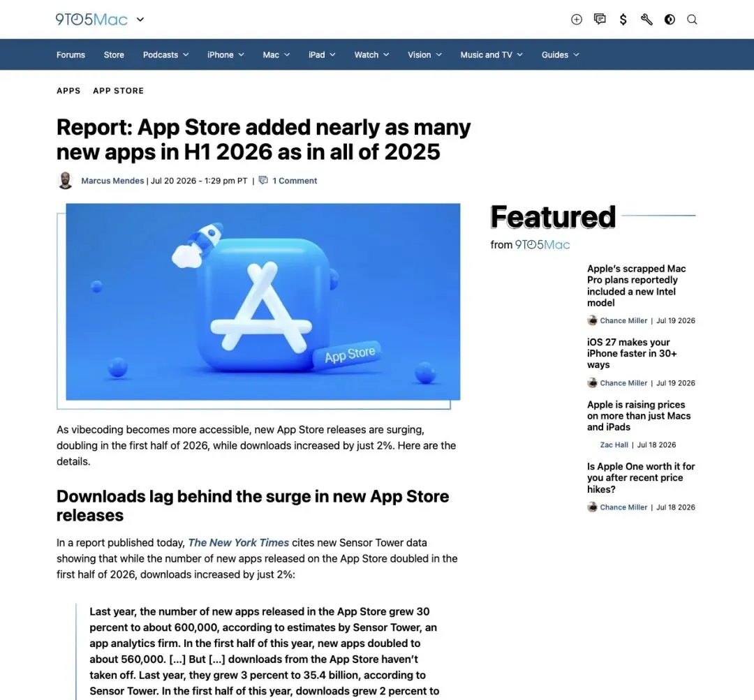Click the App Store hero image
Screen dimensions: 754x700
(263, 301)
